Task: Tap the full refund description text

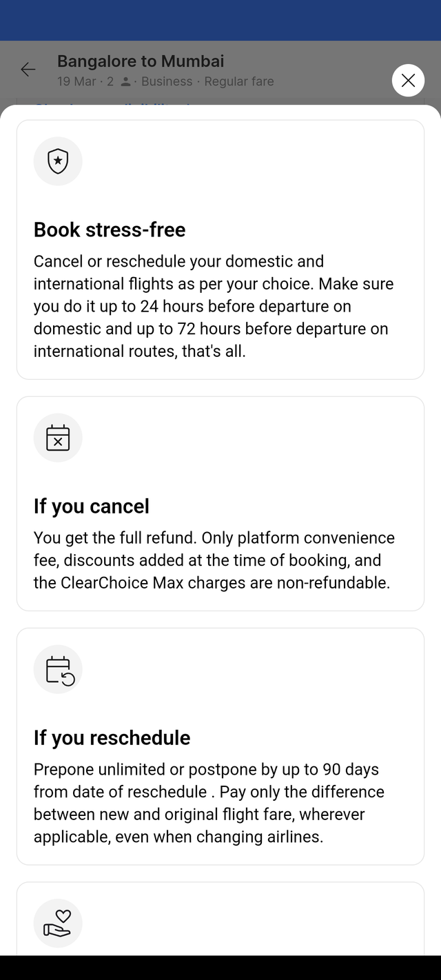Action: tap(214, 560)
